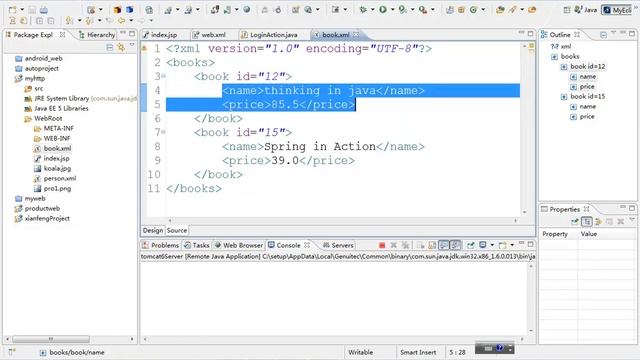640x360 pixels.
Task: Expand book id=12 node in Outline
Action: [x=564, y=67]
